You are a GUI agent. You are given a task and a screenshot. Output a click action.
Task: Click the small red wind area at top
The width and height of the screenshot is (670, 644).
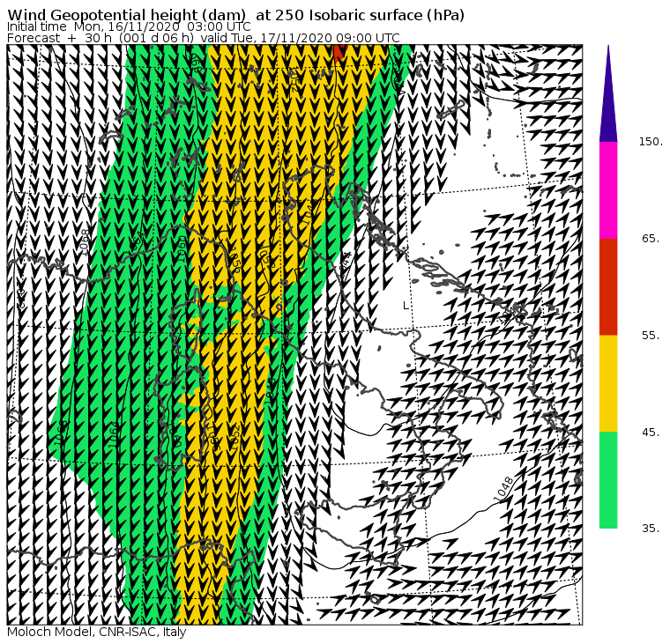point(339,53)
